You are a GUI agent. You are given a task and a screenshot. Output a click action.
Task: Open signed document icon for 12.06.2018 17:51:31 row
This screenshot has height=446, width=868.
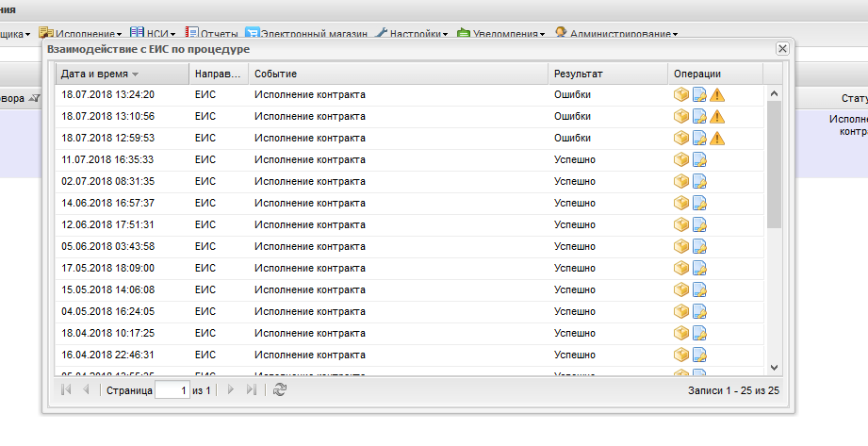(699, 224)
